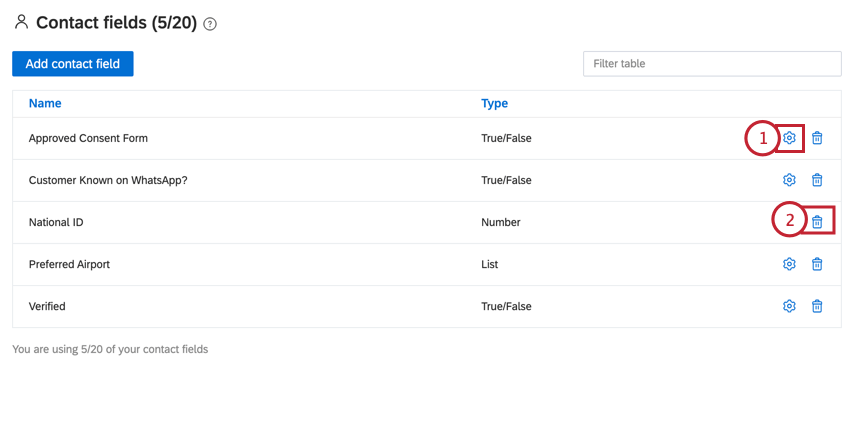
Task: Sort table by Type column header
Action: pos(494,103)
